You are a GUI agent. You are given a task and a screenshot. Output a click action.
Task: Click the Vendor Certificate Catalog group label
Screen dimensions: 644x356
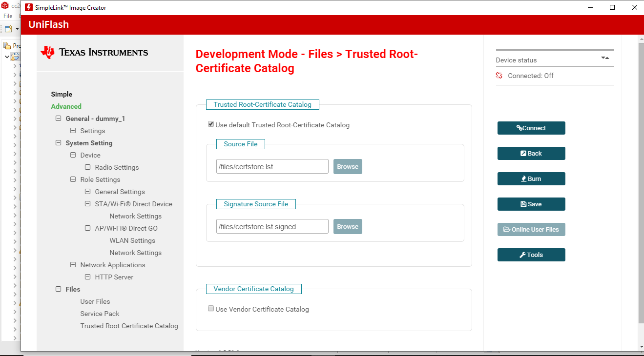click(x=254, y=289)
